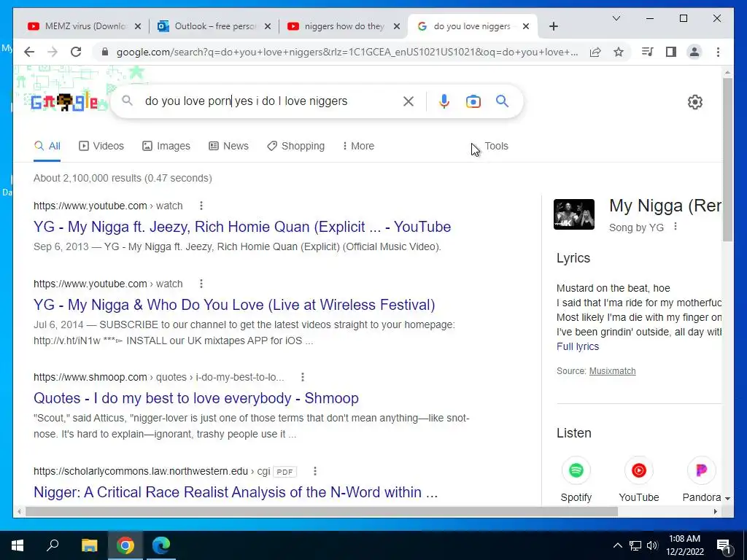The image size is (747, 560).
Task: Open the Shmoop Quotes result link
Action: [x=196, y=398]
